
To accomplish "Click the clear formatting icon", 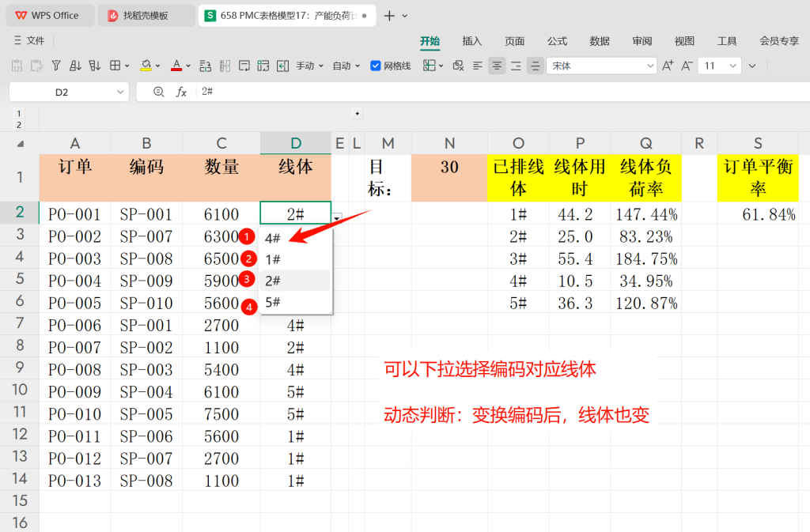I will click(458, 66).
